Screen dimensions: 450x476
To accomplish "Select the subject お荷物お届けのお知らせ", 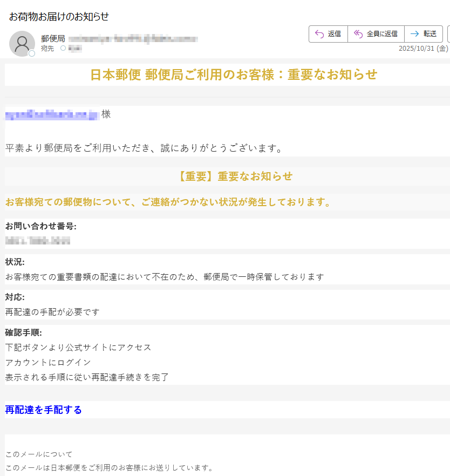I will [58, 17].
